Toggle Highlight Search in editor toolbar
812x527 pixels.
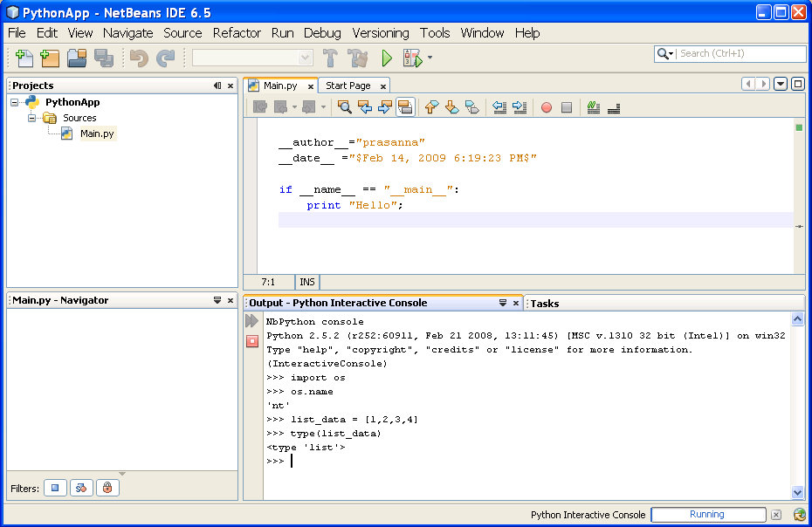405,107
